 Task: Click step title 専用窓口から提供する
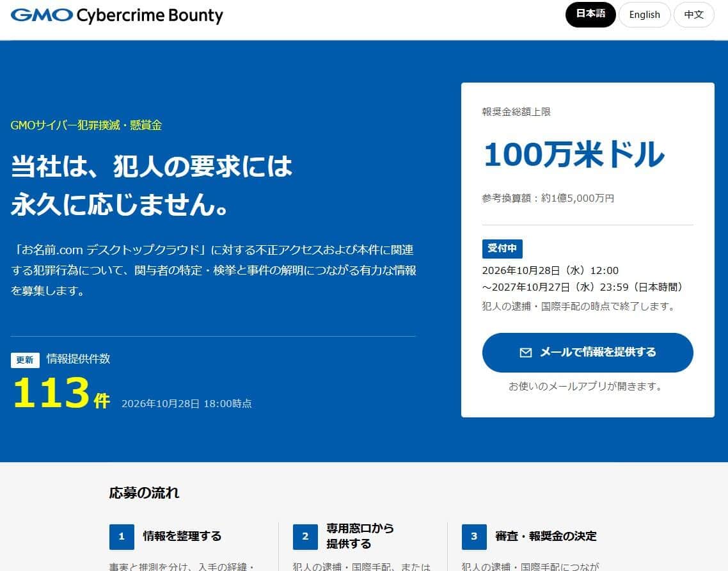tap(360, 536)
